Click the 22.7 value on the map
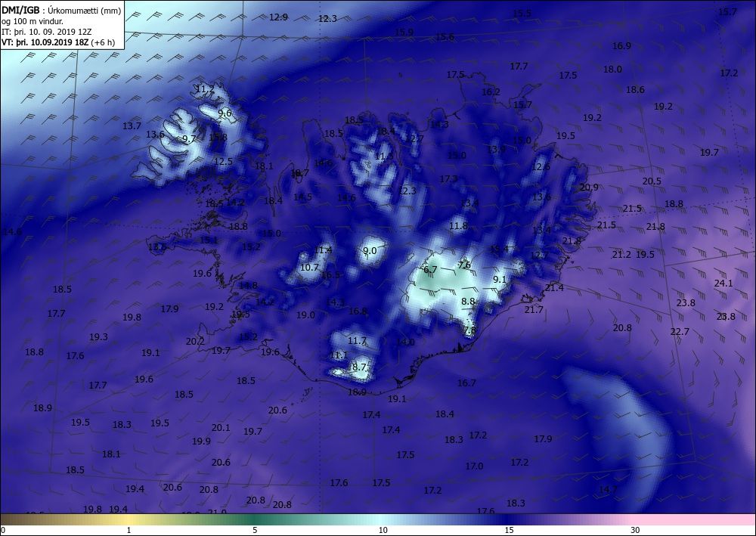The width and height of the screenshot is (756, 536). pyautogui.click(x=680, y=331)
